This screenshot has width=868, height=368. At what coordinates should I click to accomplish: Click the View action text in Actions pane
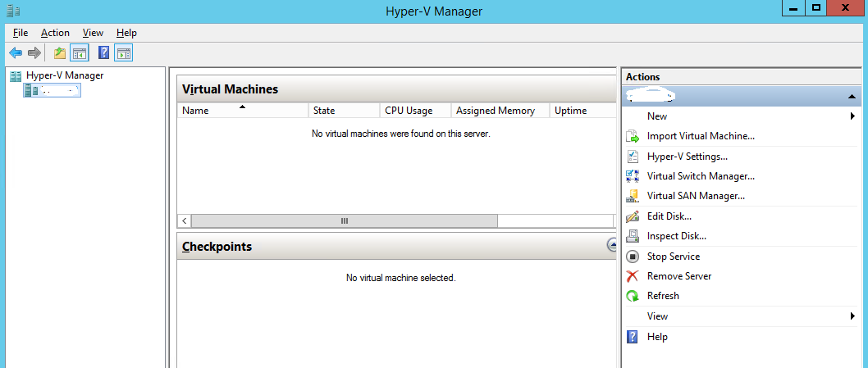click(657, 316)
